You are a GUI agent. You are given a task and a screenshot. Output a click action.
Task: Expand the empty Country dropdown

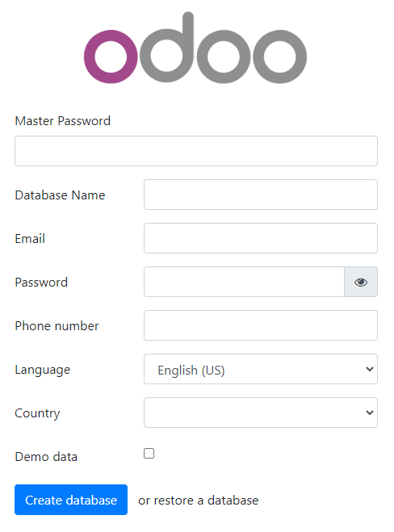tap(261, 413)
